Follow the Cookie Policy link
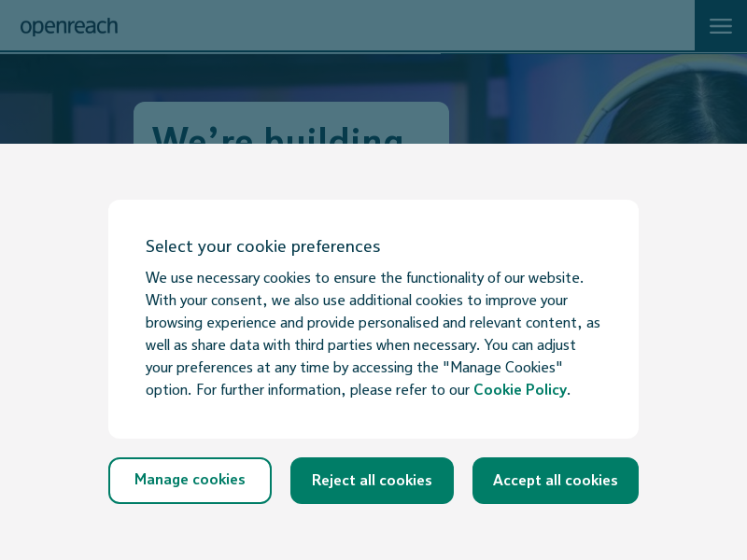This screenshot has width=747, height=560. coord(519,390)
